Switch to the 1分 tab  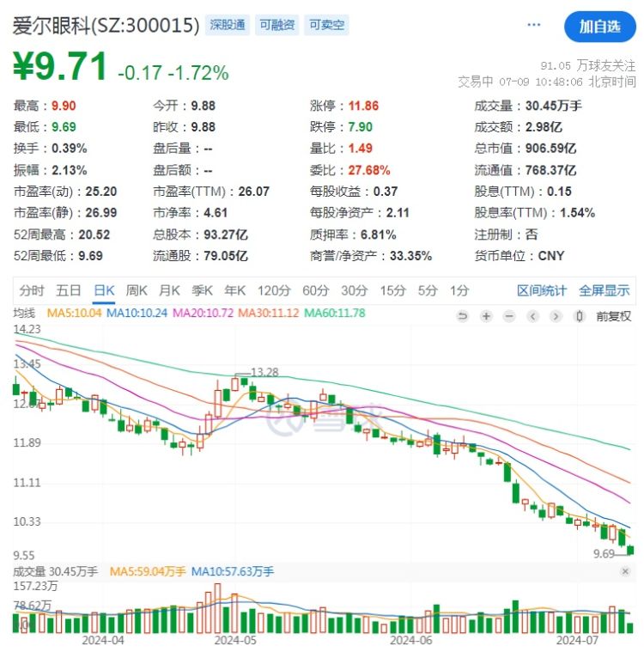coord(459,290)
